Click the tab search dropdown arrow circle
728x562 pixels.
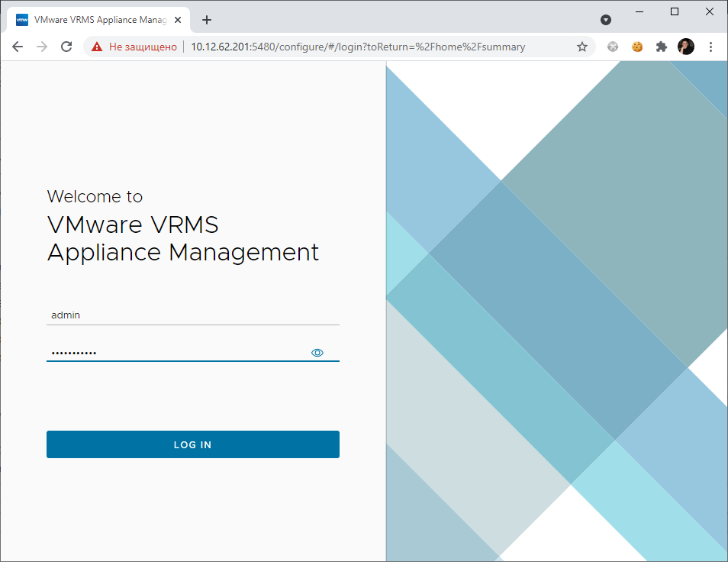[x=606, y=20]
